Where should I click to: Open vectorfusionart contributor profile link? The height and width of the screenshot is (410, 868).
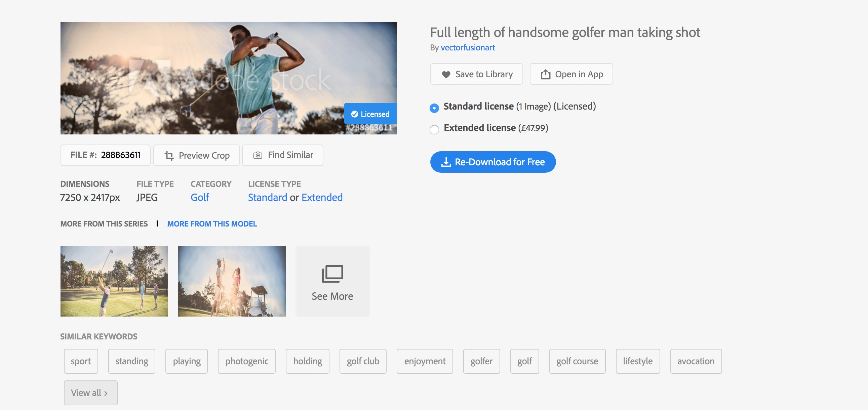pos(467,47)
